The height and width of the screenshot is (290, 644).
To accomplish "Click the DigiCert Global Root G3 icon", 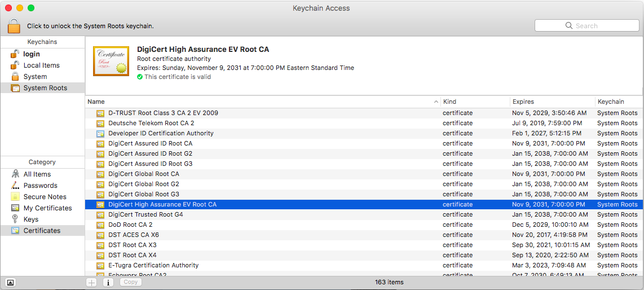I will click(100, 194).
